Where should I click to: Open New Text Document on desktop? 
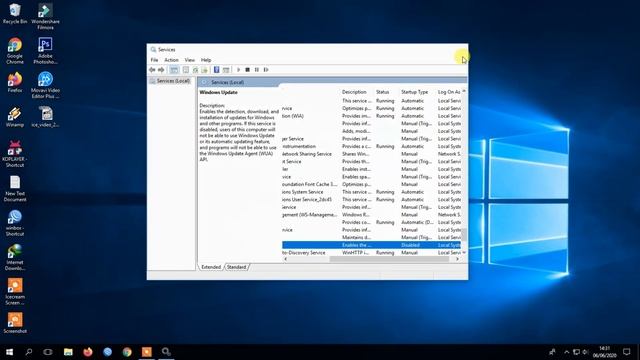(15, 189)
